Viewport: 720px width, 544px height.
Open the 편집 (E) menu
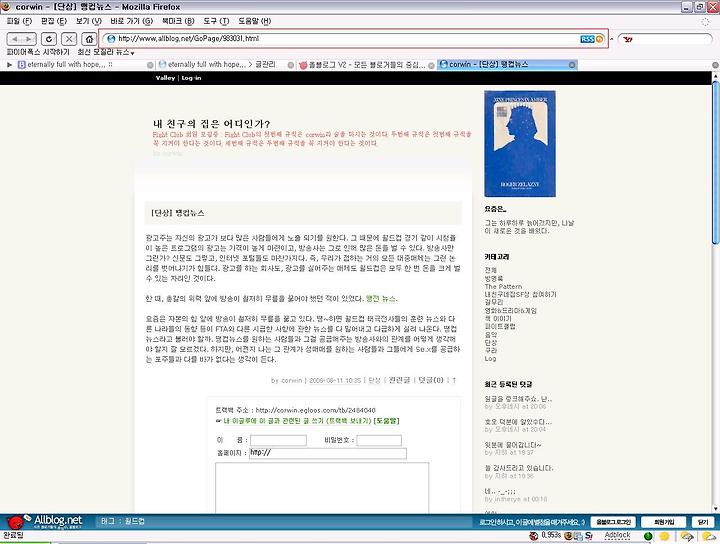point(53,21)
